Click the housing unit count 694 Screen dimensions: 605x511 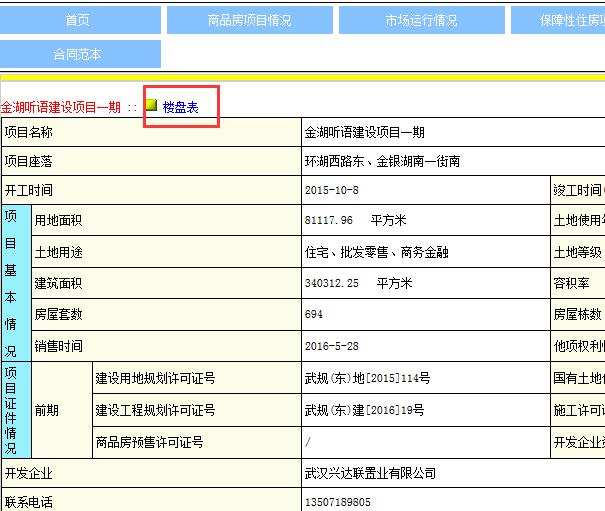tap(314, 314)
